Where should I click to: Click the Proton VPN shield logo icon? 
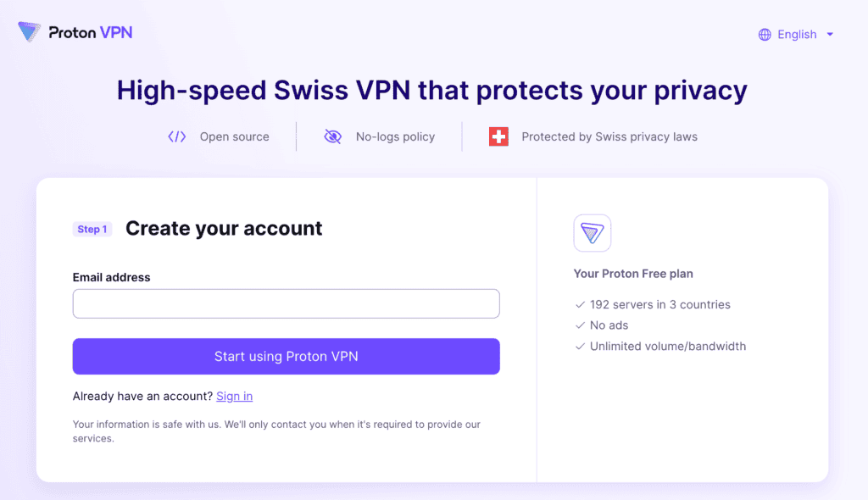(30, 32)
